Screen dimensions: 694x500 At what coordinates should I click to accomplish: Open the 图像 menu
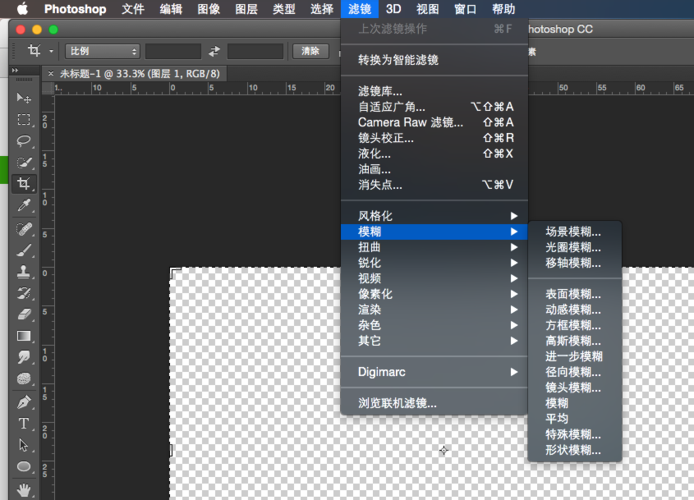coord(208,9)
